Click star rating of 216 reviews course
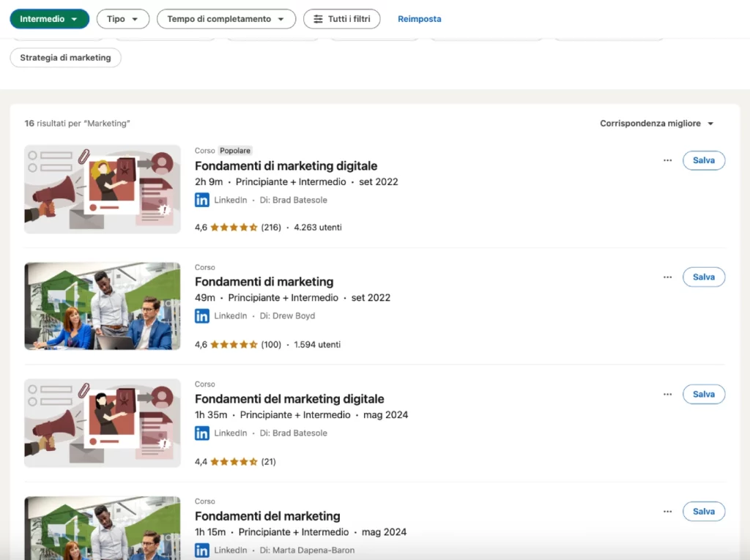 click(234, 227)
